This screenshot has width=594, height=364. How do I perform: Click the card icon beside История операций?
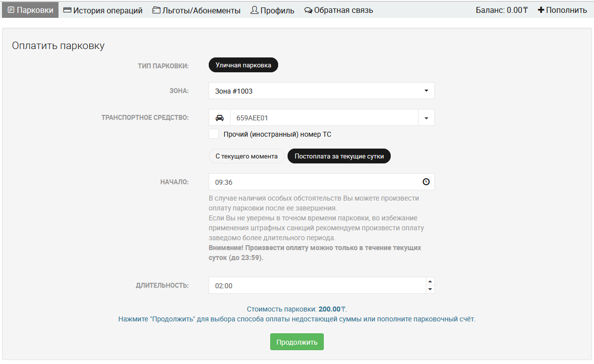pos(67,10)
